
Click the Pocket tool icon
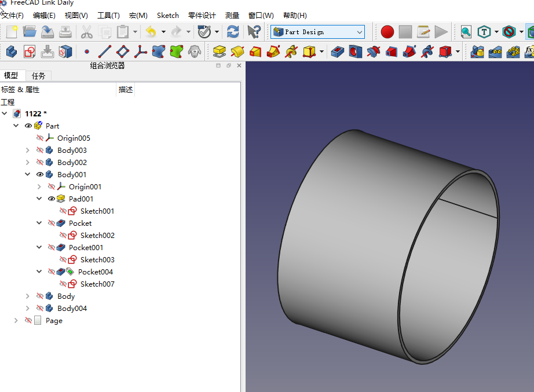click(338, 52)
